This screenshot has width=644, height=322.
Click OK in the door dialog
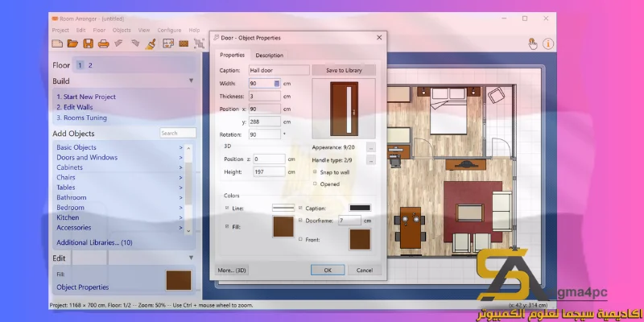pos(328,270)
